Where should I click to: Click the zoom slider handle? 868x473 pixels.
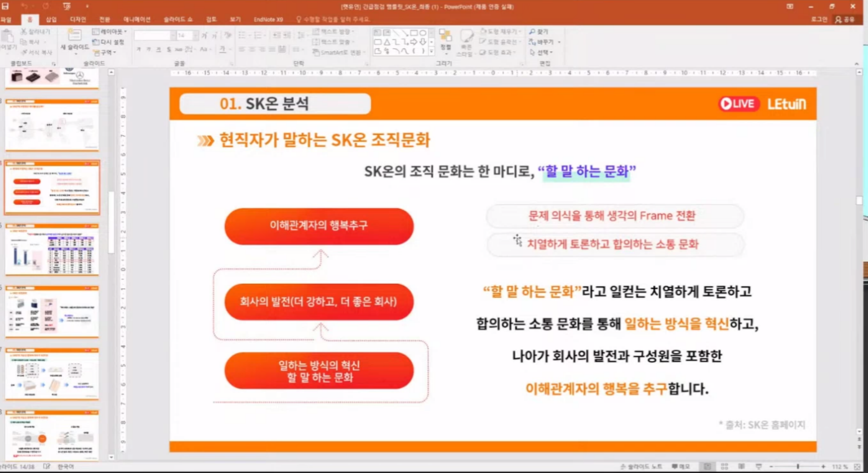798,467
